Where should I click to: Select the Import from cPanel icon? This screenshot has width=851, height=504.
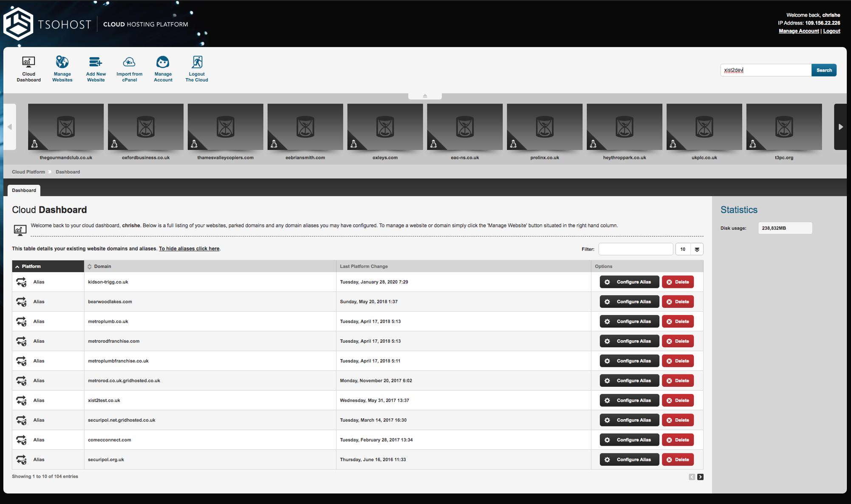click(129, 62)
